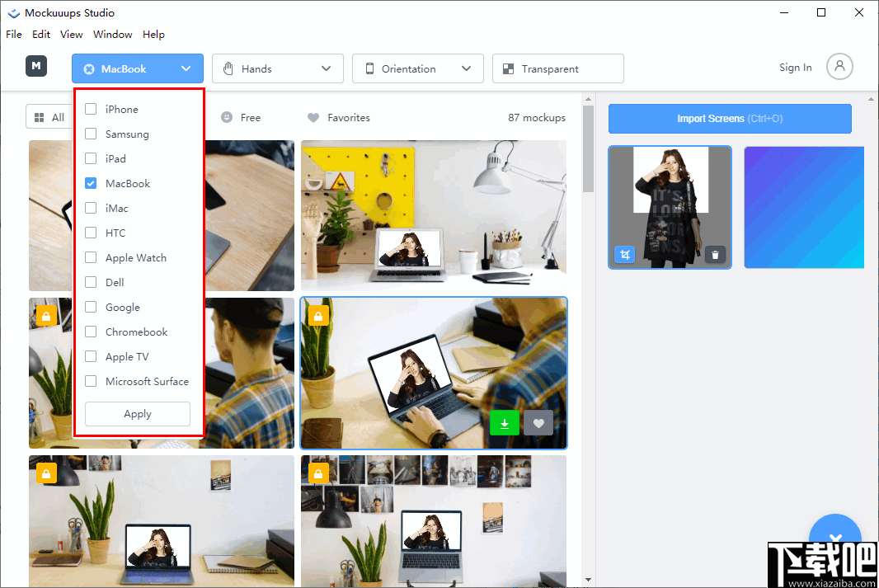Collapse the MacBook device dropdown

(x=137, y=68)
